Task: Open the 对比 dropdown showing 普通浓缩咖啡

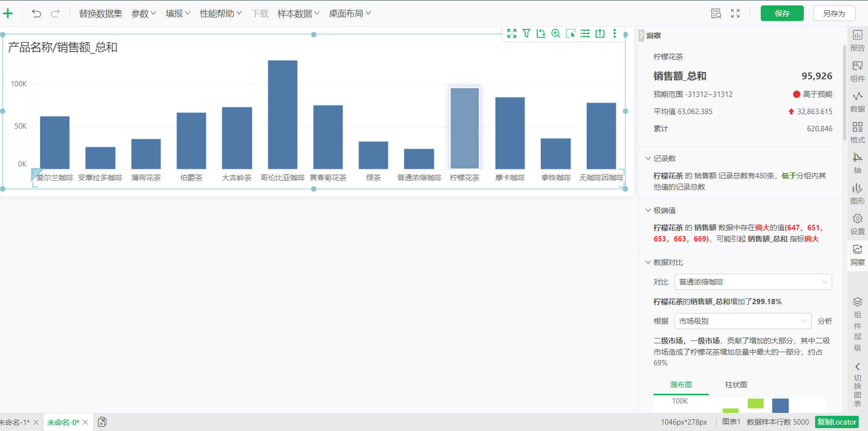Action: pos(753,282)
